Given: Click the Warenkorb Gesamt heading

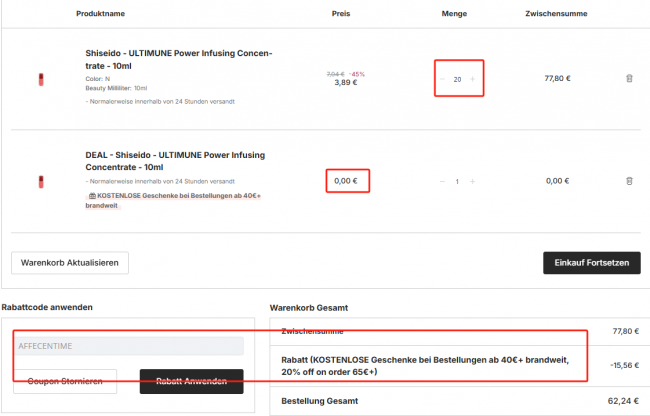Looking at the screenshot, I should point(309,308).
